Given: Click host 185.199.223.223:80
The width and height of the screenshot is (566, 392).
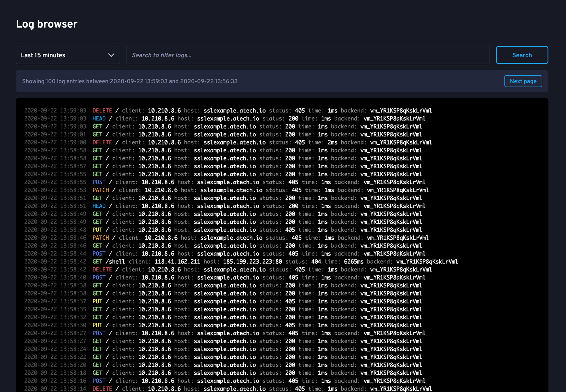Looking at the screenshot, I should (253, 262).
